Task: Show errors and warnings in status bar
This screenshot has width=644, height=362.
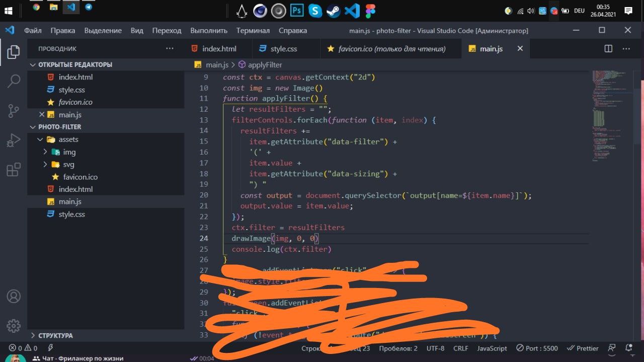Action: pos(23,348)
